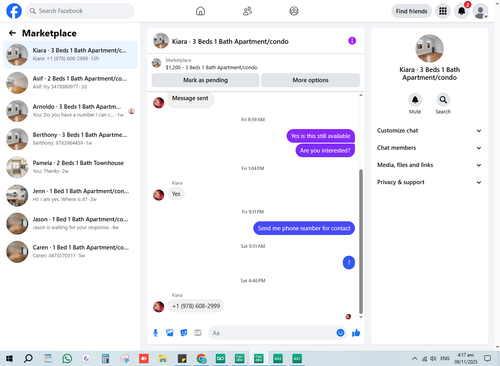Mute this chat using the bell icon
The image size is (500, 366).
point(415,100)
